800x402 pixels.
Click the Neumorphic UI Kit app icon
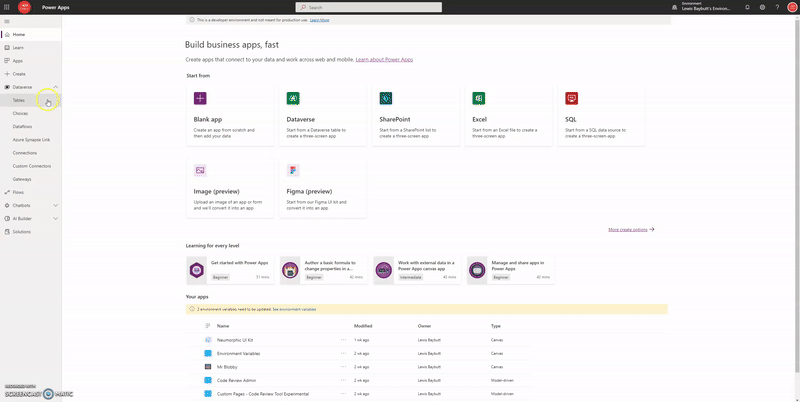pos(208,340)
